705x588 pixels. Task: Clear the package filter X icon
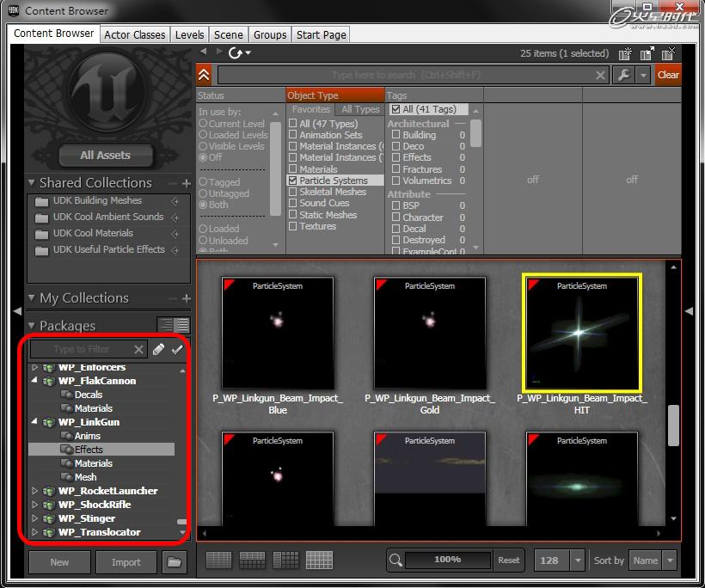(139, 349)
